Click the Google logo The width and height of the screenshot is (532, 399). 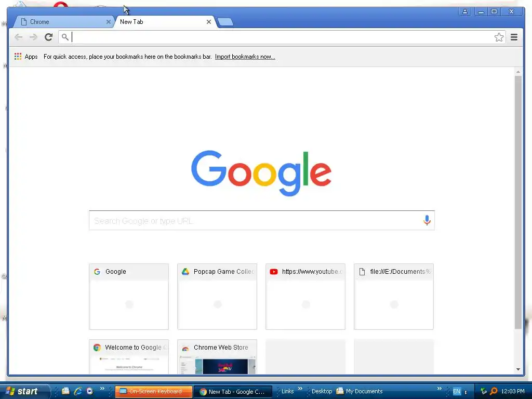click(x=261, y=173)
